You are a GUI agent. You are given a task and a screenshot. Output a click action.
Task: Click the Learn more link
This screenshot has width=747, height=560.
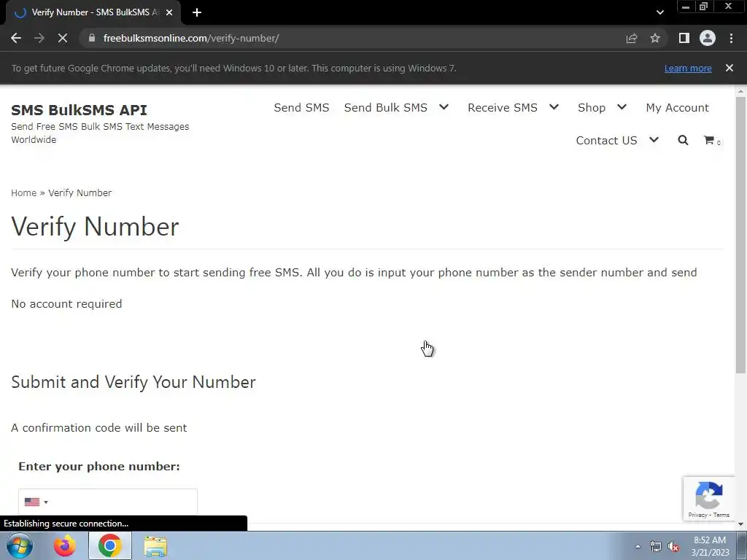(688, 68)
